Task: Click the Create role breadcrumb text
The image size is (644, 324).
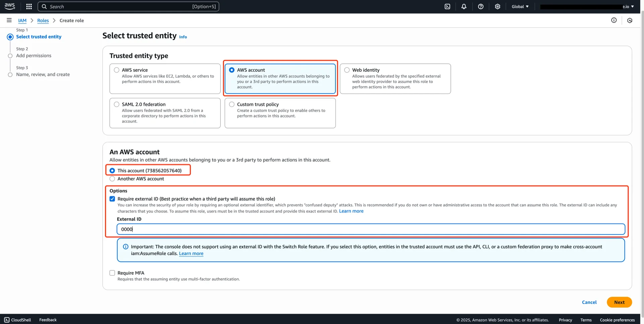Action: point(72,20)
